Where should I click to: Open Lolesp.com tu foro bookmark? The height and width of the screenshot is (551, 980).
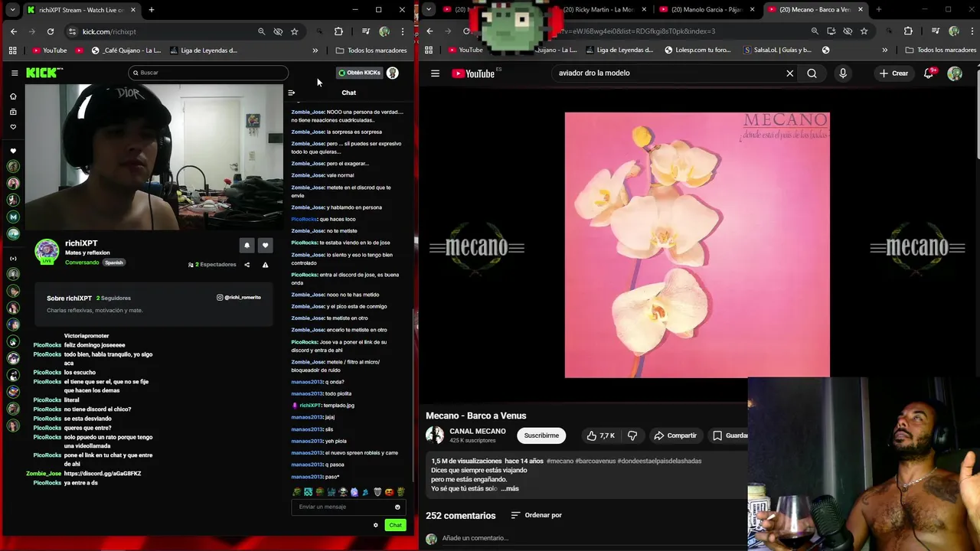pos(697,51)
